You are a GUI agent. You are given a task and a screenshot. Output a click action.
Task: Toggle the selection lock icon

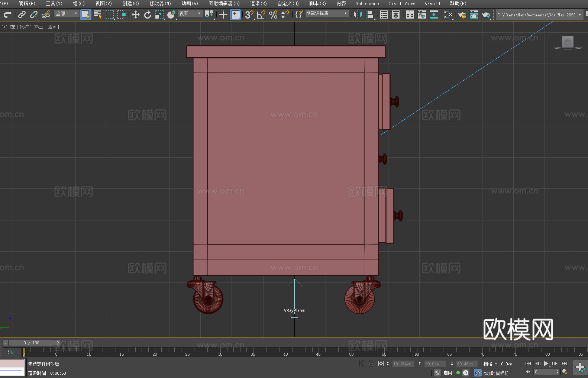[371, 364]
